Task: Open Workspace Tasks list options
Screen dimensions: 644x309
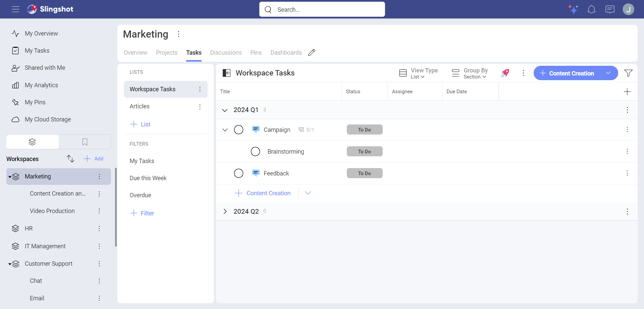Action: tap(200, 89)
